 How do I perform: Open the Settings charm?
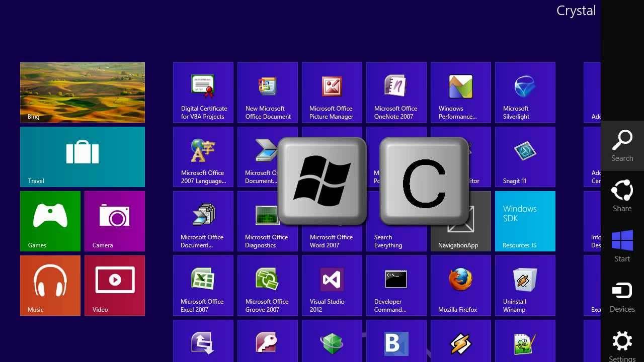622,345
